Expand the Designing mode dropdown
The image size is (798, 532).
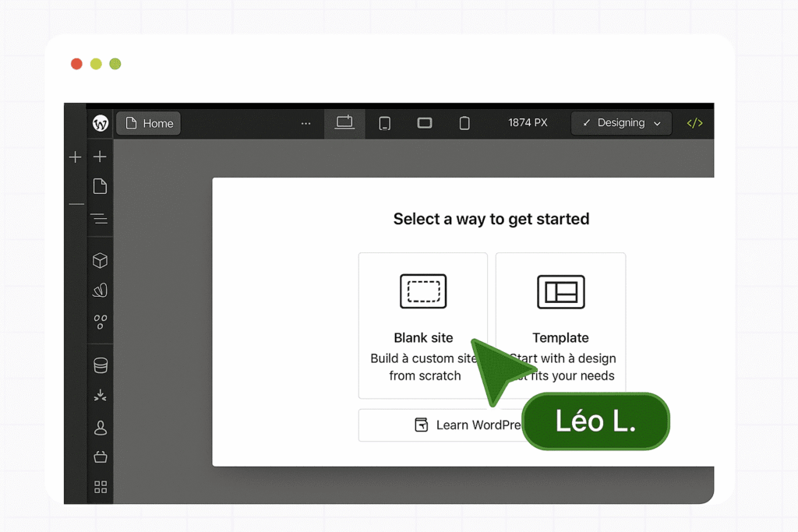coord(621,123)
